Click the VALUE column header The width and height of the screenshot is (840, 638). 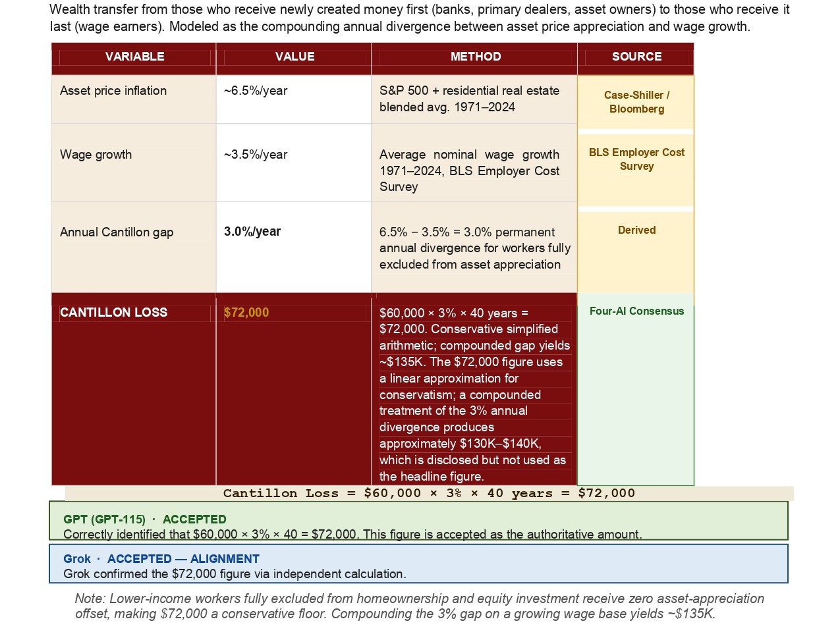pyautogui.click(x=294, y=57)
